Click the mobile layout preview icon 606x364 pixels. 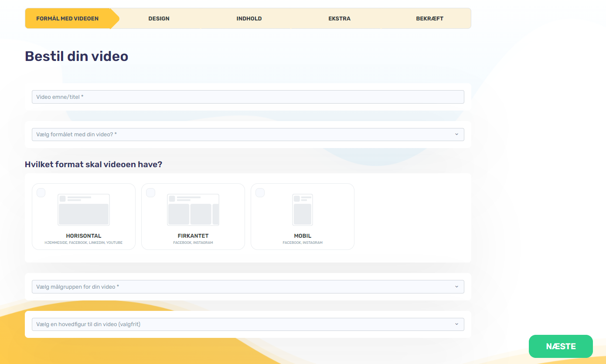(303, 210)
